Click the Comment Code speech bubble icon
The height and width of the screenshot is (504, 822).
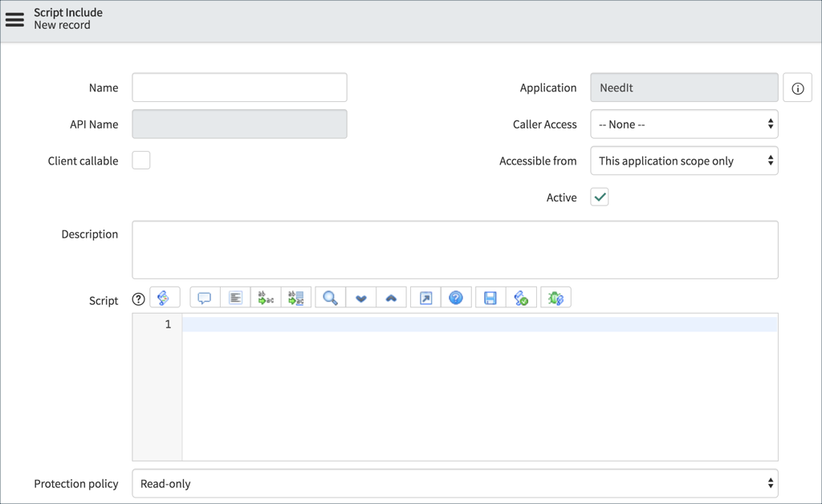pyautogui.click(x=204, y=297)
